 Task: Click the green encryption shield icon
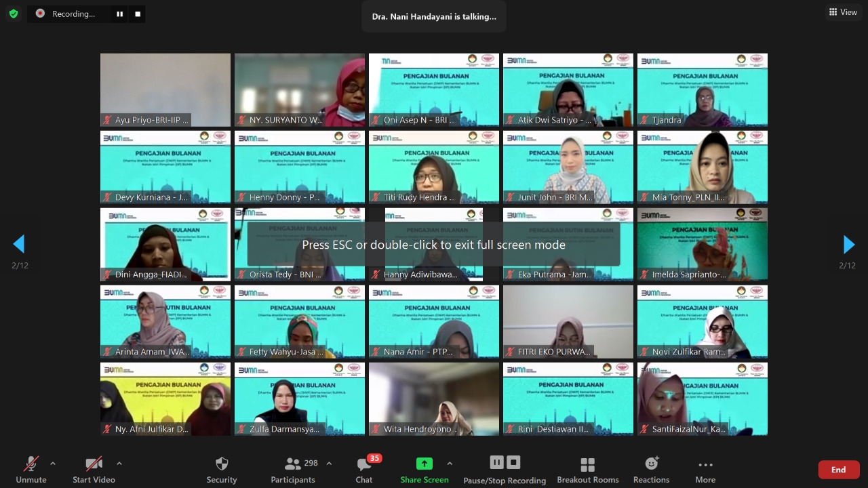pyautogui.click(x=14, y=14)
